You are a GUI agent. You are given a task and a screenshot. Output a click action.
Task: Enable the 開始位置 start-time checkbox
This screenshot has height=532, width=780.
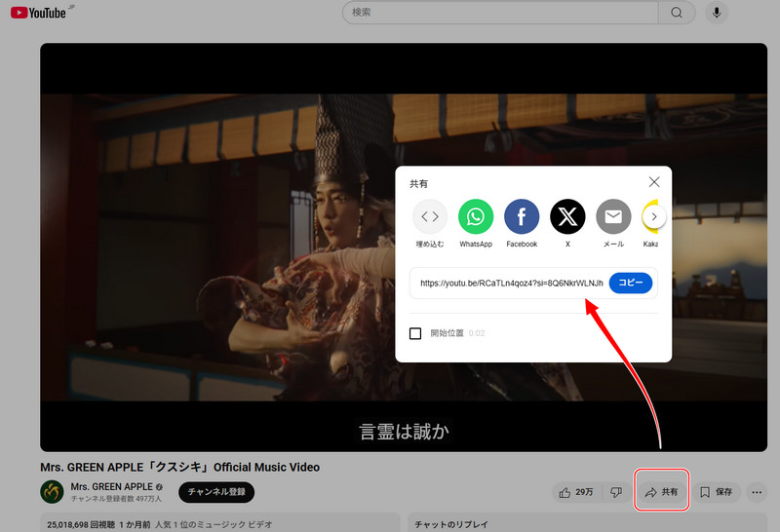[x=415, y=333]
